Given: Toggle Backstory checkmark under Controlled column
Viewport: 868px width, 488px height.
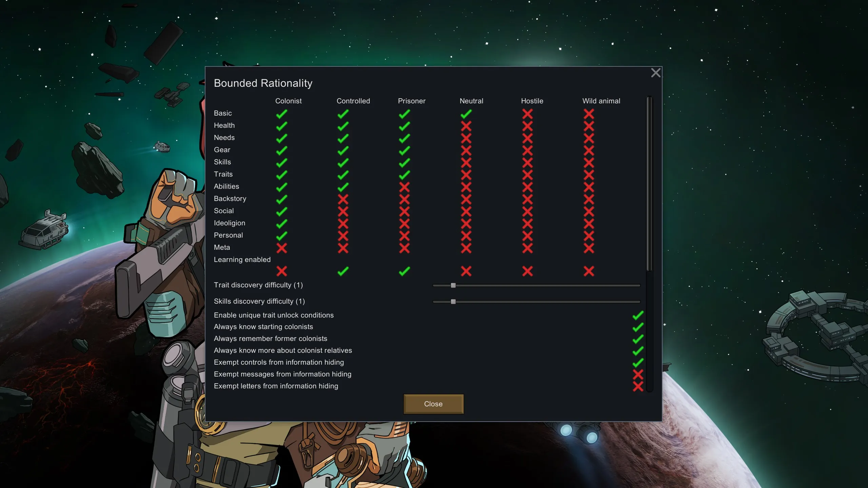Looking at the screenshot, I should point(343,199).
